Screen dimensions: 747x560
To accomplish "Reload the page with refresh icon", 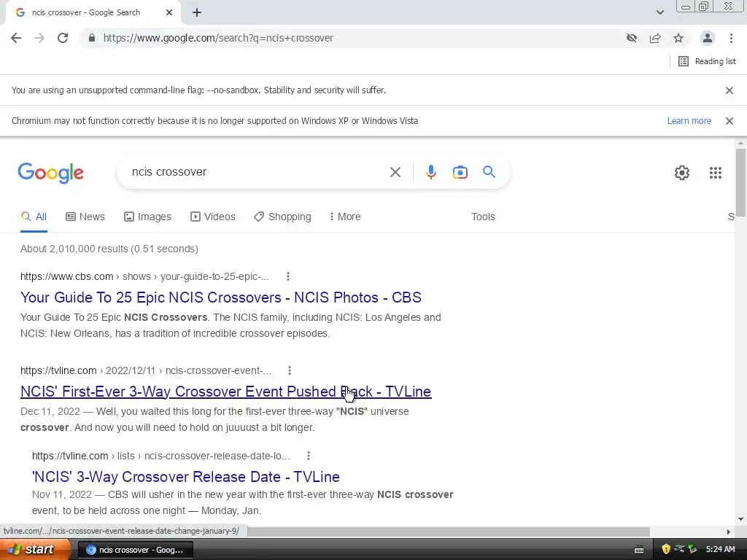I will (63, 38).
